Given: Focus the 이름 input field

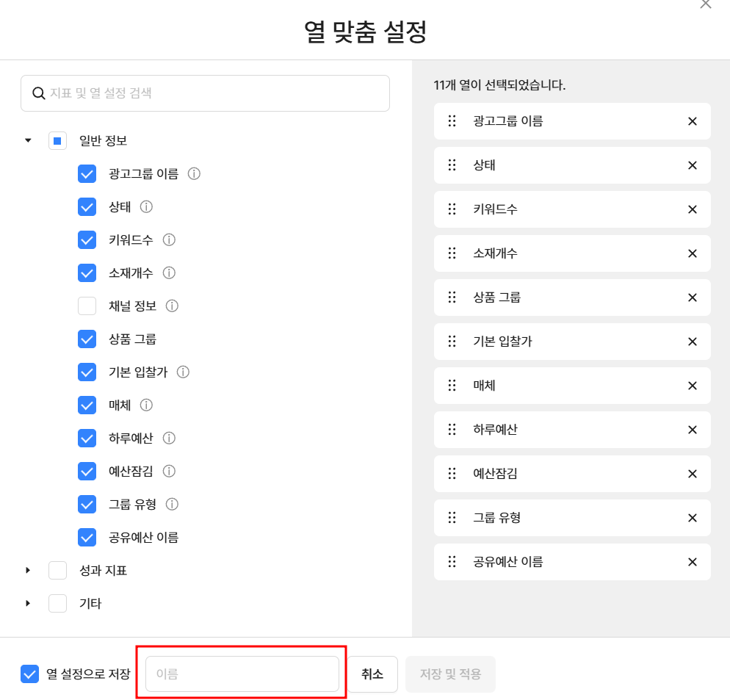Looking at the screenshot, I should click(x=242, y=674).
